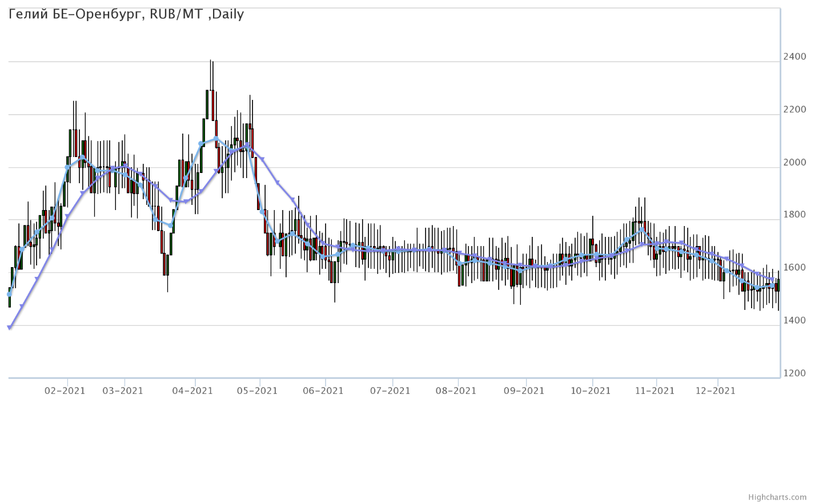Click the 04-2021 date axis label
815x504 pixels.
192,391
